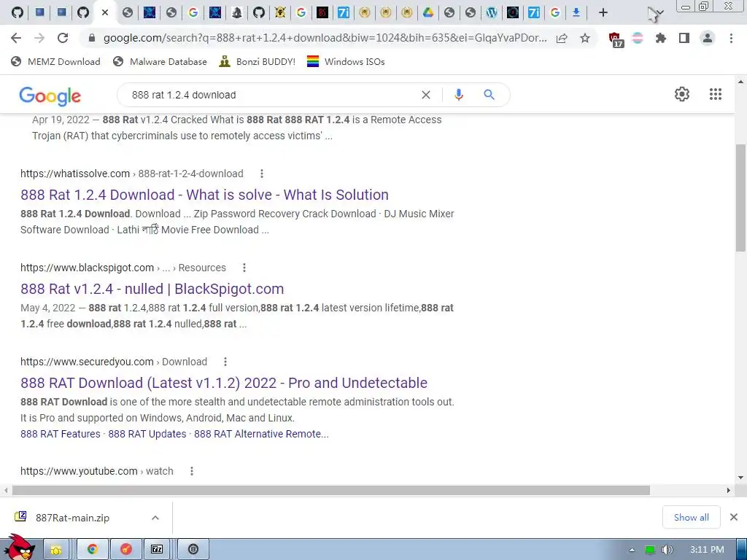Open the volume speaker tray icon

[667, 550]
